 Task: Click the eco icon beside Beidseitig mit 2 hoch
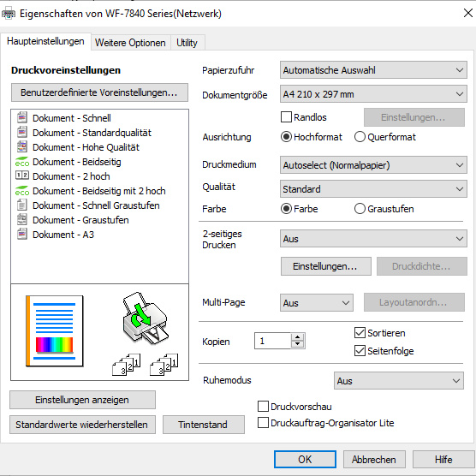click(22, 191)
